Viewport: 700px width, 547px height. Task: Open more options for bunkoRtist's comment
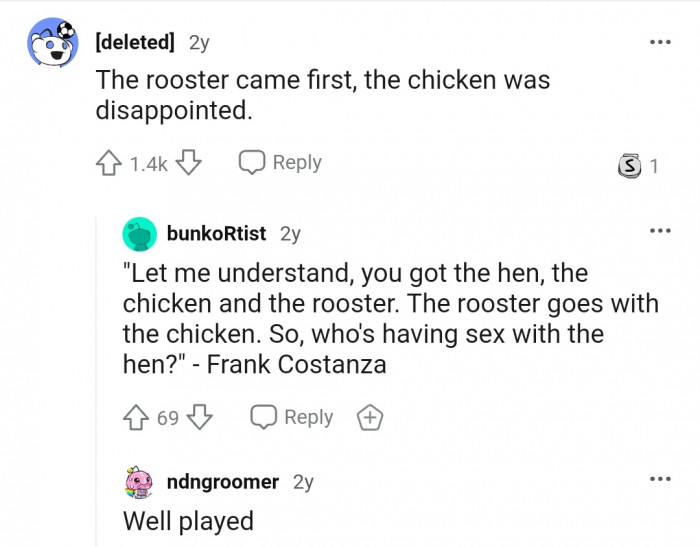click(x=658, y=231)
